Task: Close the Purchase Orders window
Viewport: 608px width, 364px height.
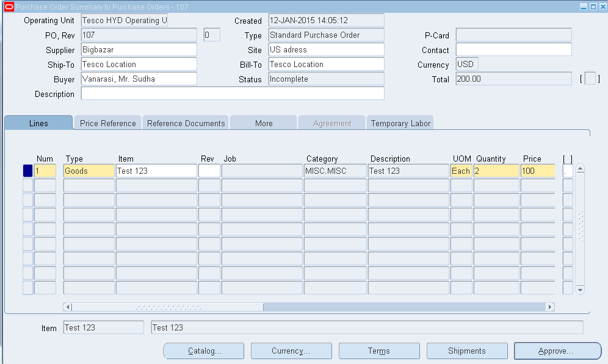Action: 603,7
